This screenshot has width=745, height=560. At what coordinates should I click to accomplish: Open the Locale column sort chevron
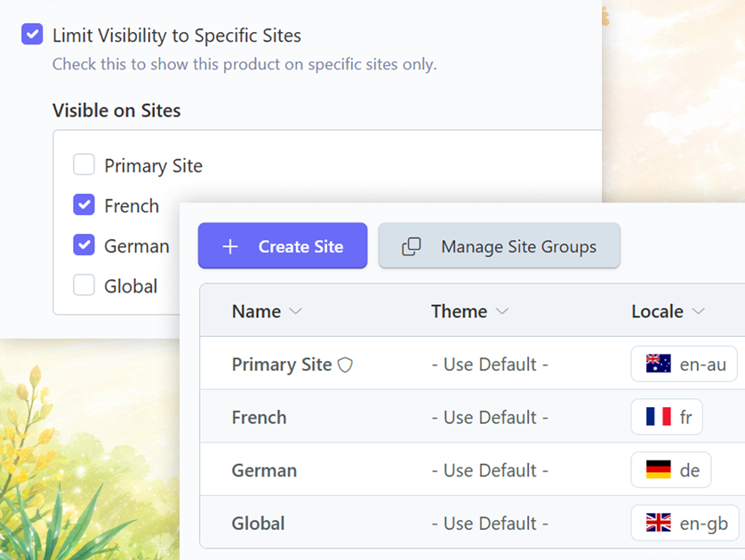click(698, 312)
